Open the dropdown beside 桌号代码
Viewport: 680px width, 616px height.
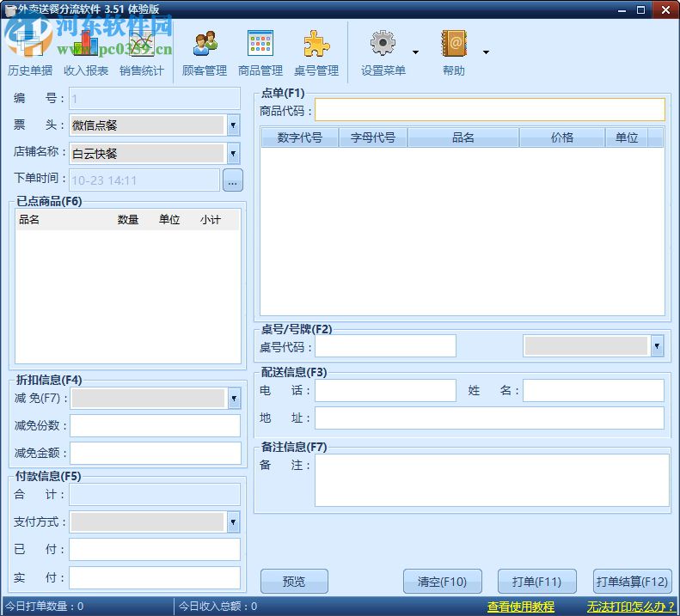[x=657, y=346]
